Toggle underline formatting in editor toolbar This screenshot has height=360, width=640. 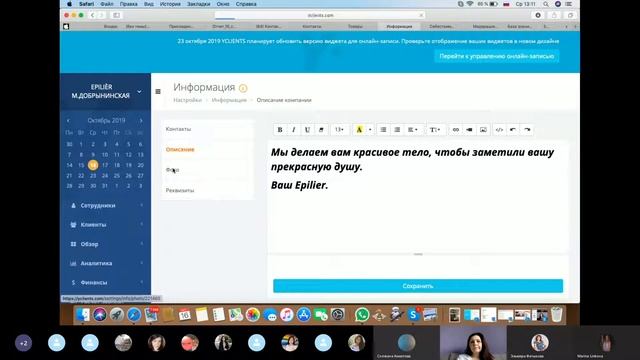(x=307, y=130)
